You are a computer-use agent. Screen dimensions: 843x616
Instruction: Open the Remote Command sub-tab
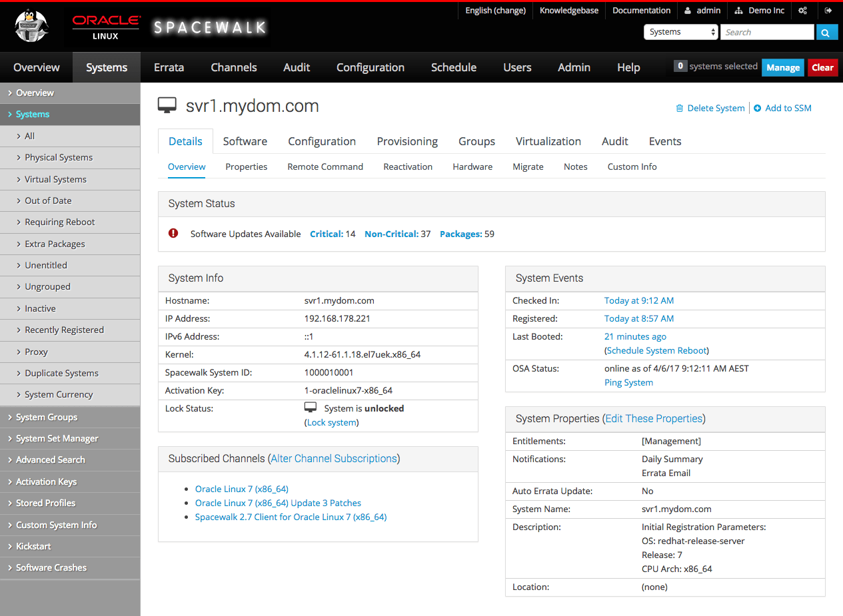[325, 166]
